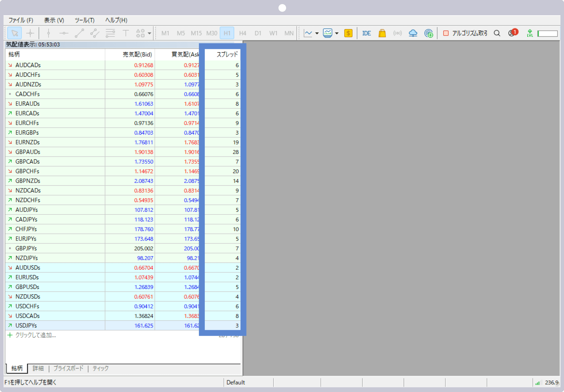Screen dimensions: 564x392
Task: Click the signals broadcast icon
Action: pyautogui.click(x=397, y=33)
